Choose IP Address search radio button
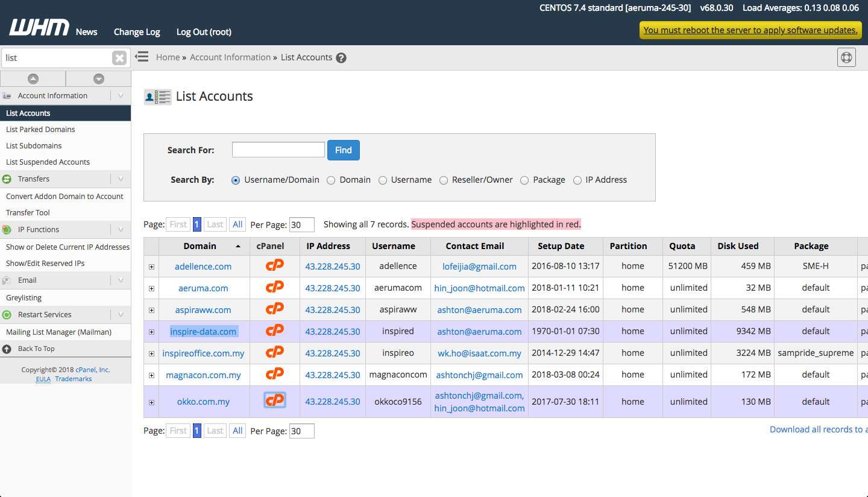Viewport: 868px width, 497px height. 577,180
